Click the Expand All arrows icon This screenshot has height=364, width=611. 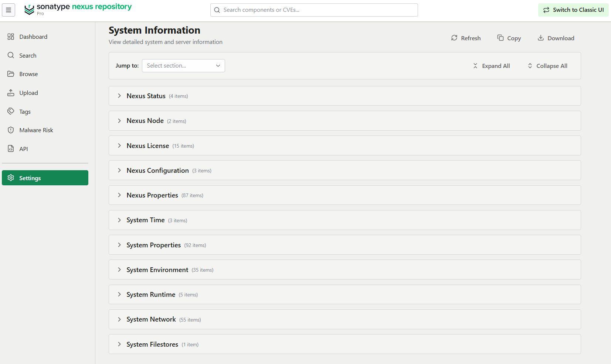click(475, 66)
